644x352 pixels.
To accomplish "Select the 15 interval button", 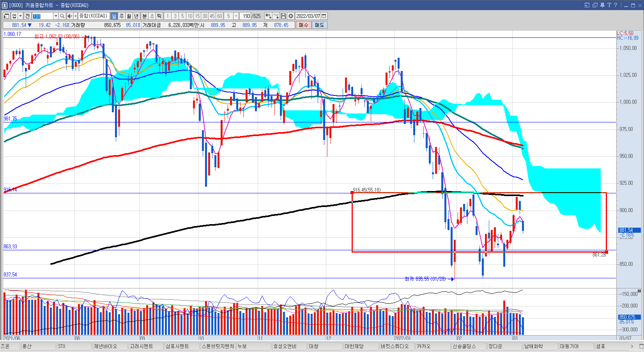I will pyautogui.click(x=197, y=16).
